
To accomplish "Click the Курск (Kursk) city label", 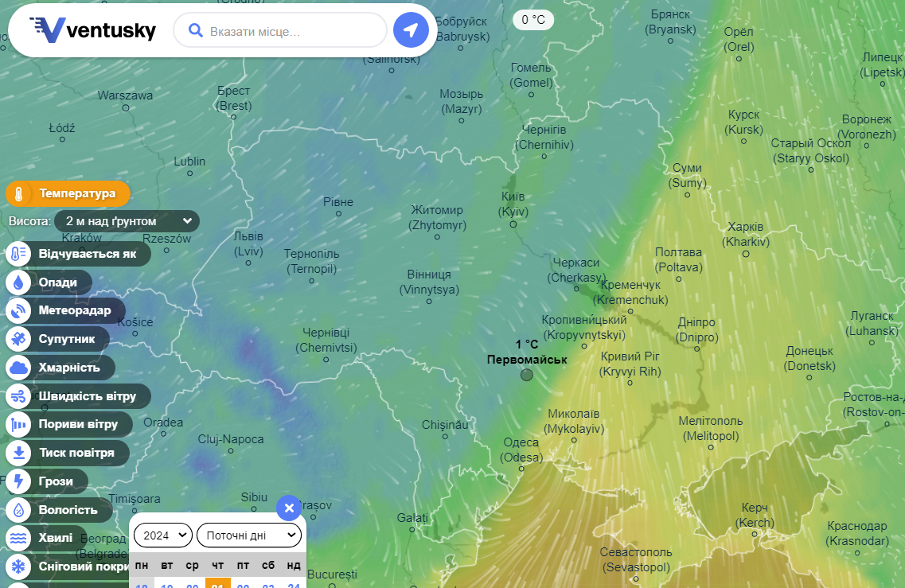I will (744, 122).
